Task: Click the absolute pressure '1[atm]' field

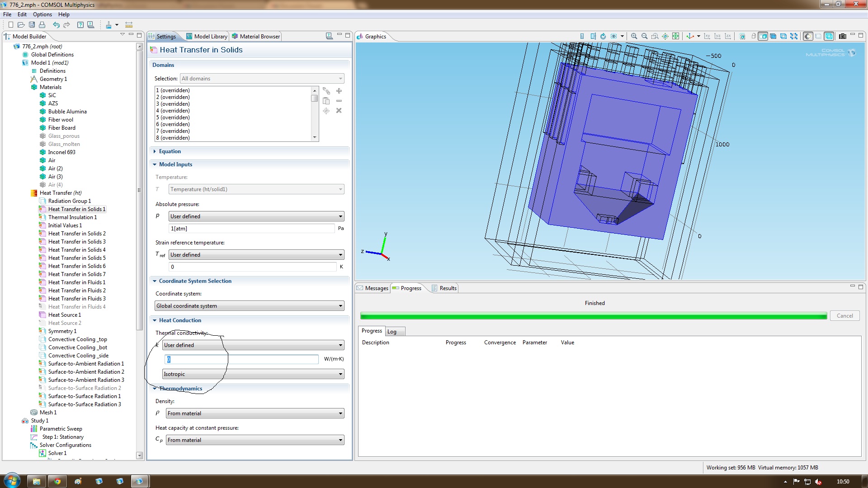Action: click(x=251, y=229)
